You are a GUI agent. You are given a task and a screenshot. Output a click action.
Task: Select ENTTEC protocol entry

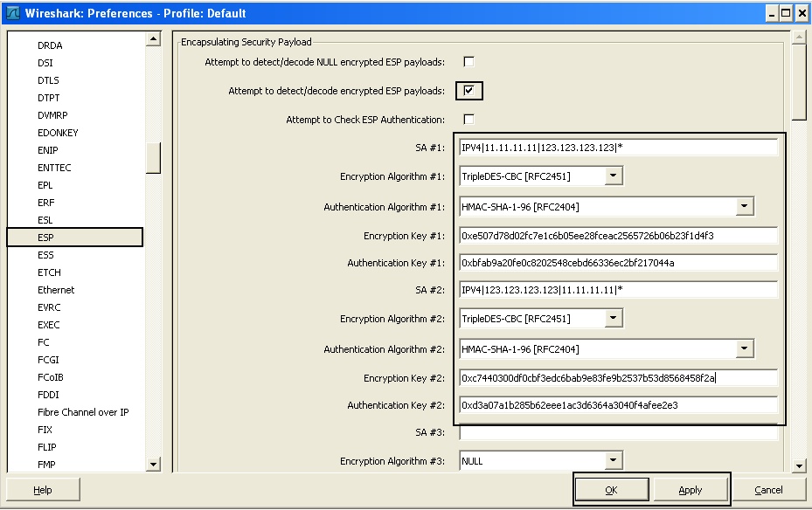(x=54, y=168)
